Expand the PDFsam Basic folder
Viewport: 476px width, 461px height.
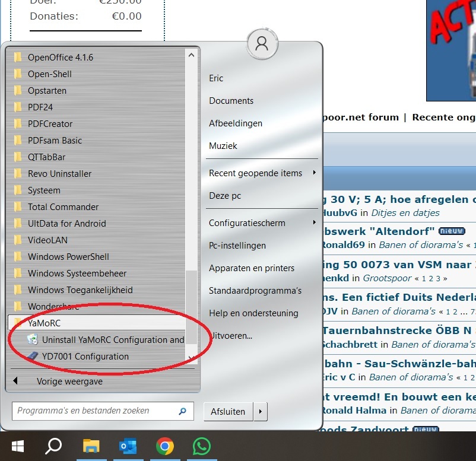pyautogui.click(x=97, y=140)
